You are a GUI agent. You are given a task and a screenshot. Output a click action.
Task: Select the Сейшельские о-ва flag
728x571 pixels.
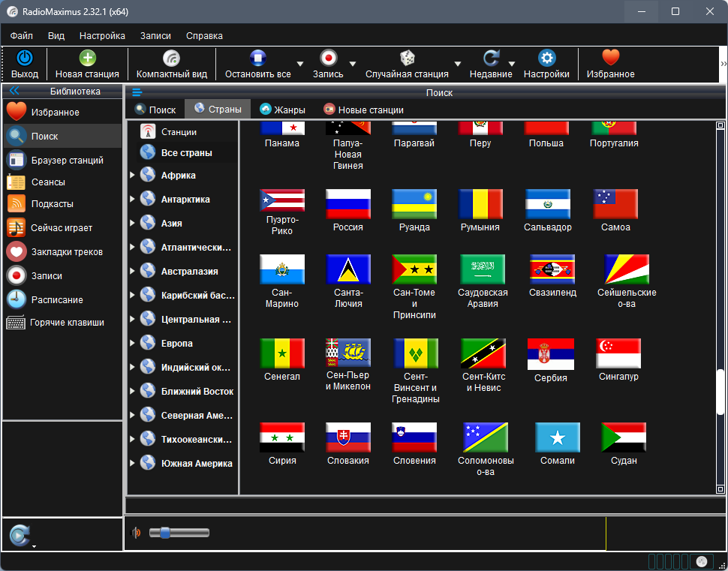point(627,269)
